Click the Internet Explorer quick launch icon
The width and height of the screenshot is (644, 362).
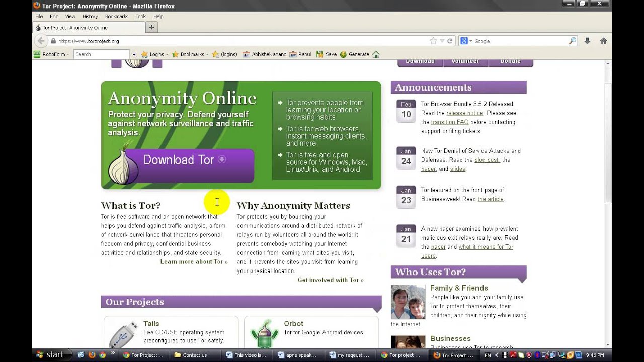pyautogui.click(x=81, y=355)
